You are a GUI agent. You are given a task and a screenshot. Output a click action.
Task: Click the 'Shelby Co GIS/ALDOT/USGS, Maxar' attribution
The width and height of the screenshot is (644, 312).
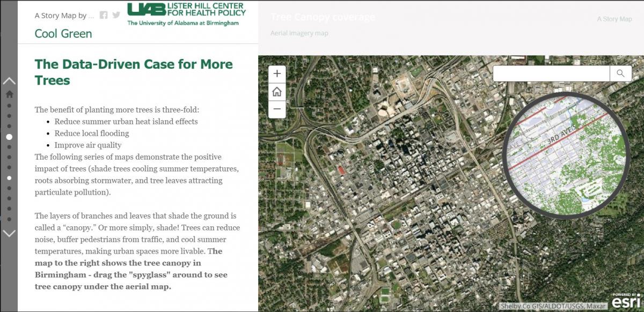(553, 306)
